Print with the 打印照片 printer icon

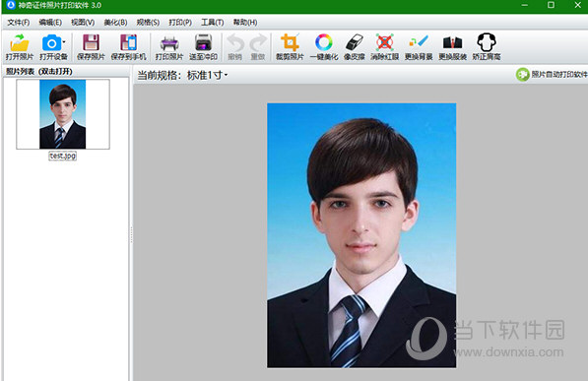169,42
